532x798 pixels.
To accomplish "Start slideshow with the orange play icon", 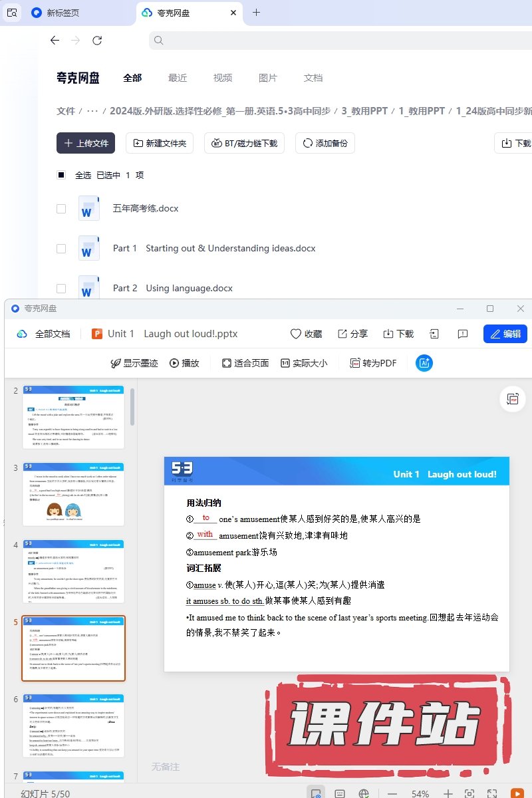I will (516, 793).
